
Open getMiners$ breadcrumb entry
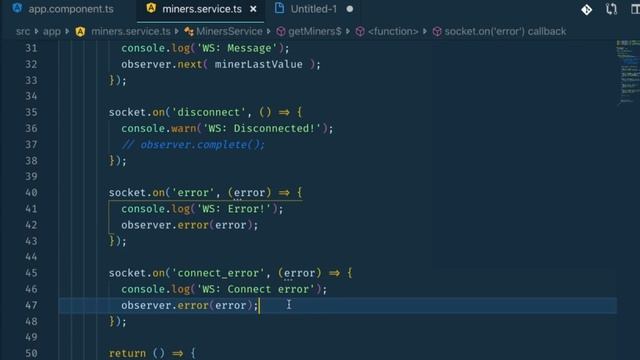tap(314, 31)
